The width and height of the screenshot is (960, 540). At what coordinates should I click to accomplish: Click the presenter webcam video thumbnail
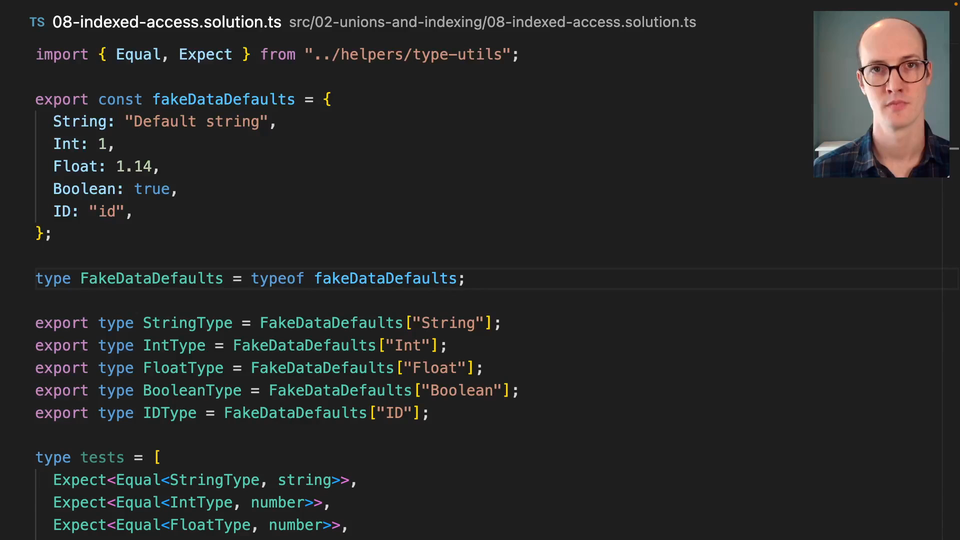coord(881,95)
